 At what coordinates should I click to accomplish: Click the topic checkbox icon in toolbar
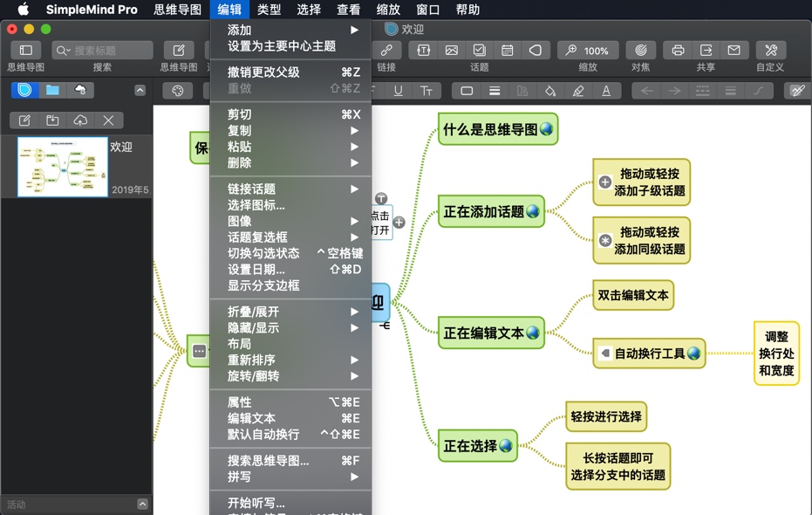pyautogui.click(x=479, y=51)
